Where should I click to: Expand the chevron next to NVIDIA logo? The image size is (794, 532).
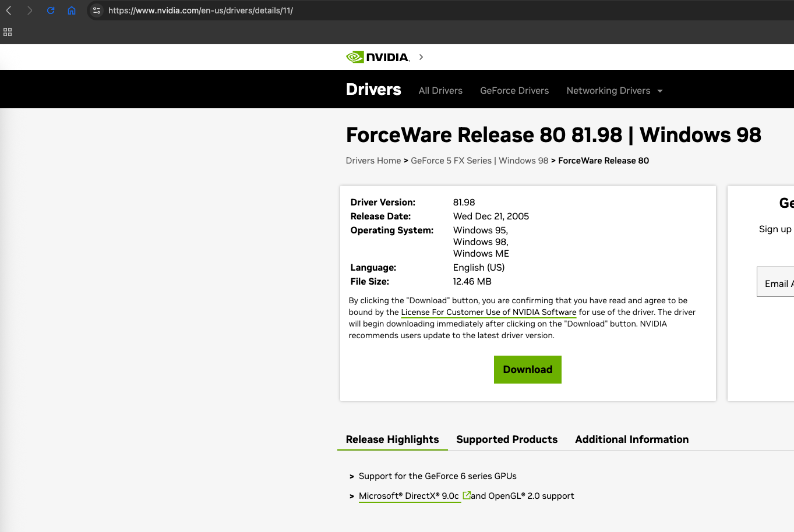pyautogui.click(x=421, y=57)
